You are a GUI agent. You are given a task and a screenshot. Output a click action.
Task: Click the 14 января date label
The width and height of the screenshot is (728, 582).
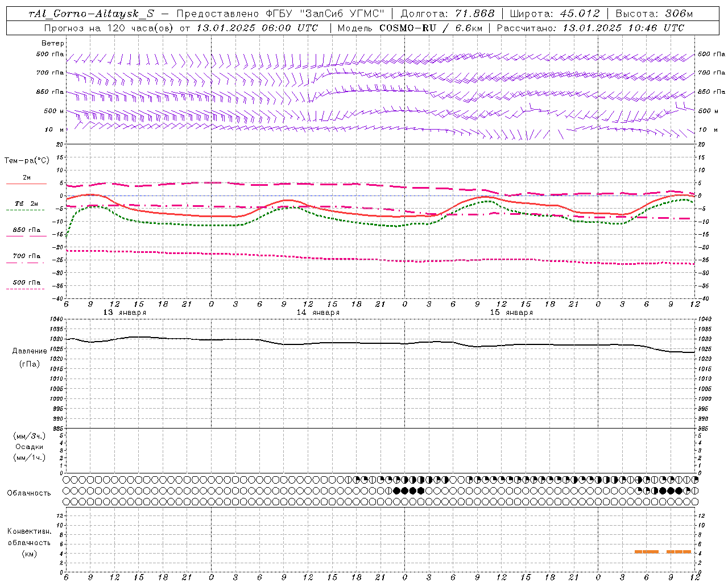318,313
